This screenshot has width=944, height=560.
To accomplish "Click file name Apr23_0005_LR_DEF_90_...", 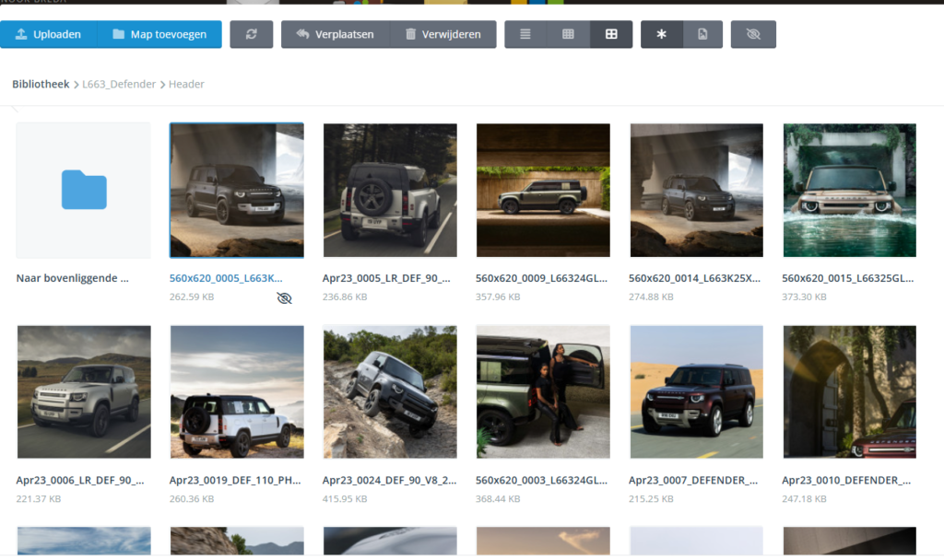I will (x=386, y=278).
